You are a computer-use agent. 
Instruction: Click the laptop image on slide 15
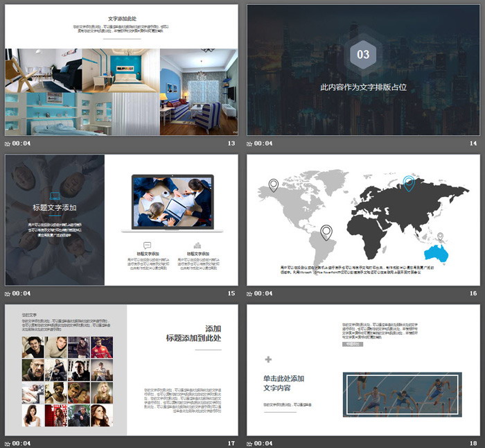[x=172, y=203]
